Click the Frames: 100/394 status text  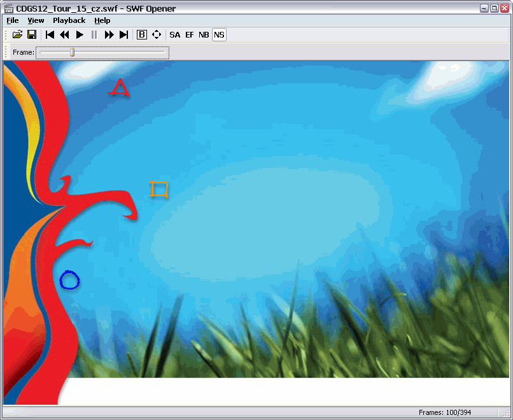point(445,412)
